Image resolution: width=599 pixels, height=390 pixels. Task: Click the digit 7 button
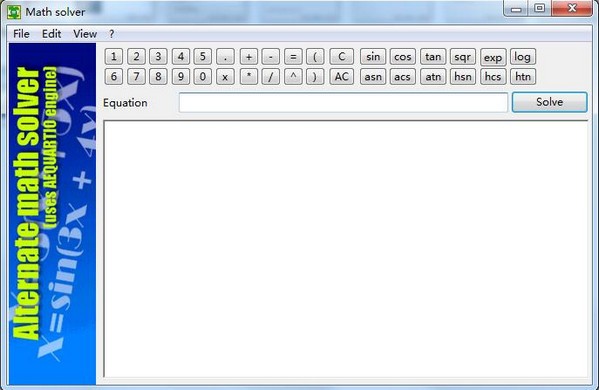(x=136, y=76)
